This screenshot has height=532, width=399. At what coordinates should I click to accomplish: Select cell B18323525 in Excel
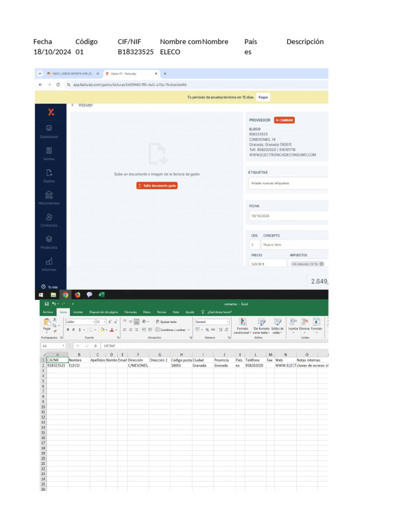(x=57, y=365)
